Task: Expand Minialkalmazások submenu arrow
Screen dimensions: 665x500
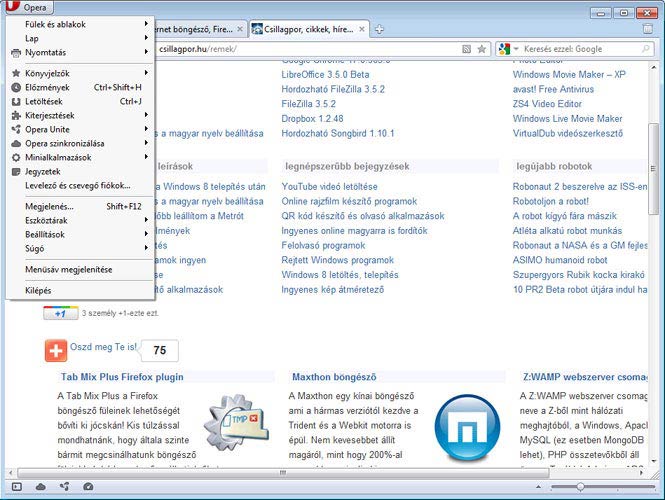Action: tap(146, 157)
